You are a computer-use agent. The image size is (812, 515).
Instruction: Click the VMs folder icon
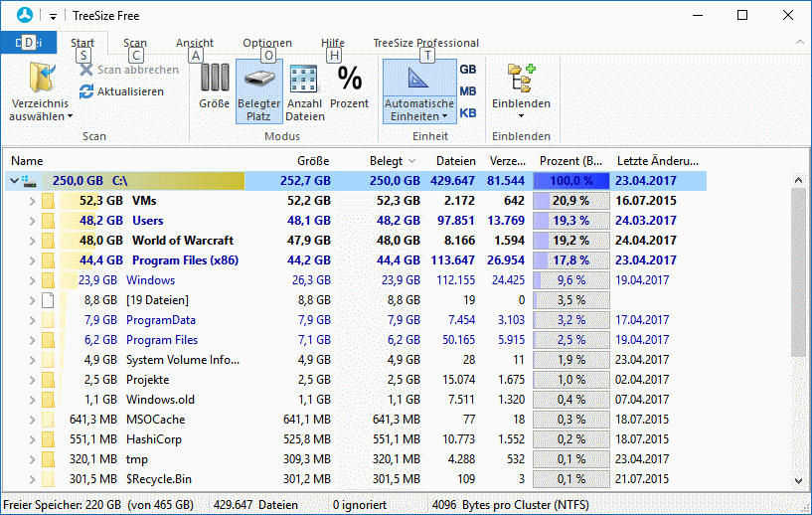click(x=48, y=201)
